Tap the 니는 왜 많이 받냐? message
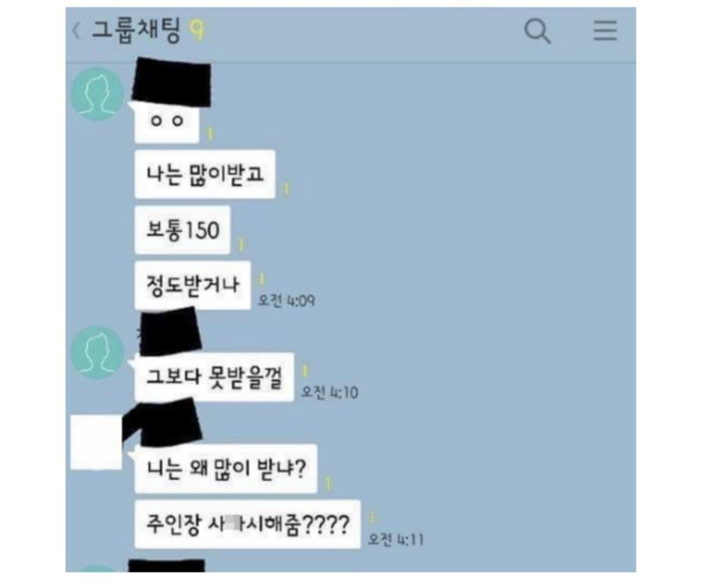The height and width of the screenshot is (588, 702). pyautogui.click(x=226, y=469)
